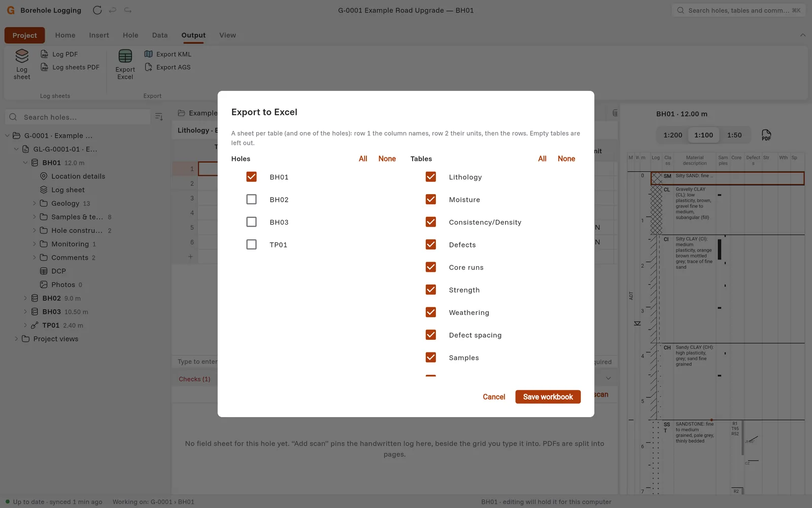Click the Borehole Logging app logo
This screenshot has height=508, width=812.
click(11, 10)
